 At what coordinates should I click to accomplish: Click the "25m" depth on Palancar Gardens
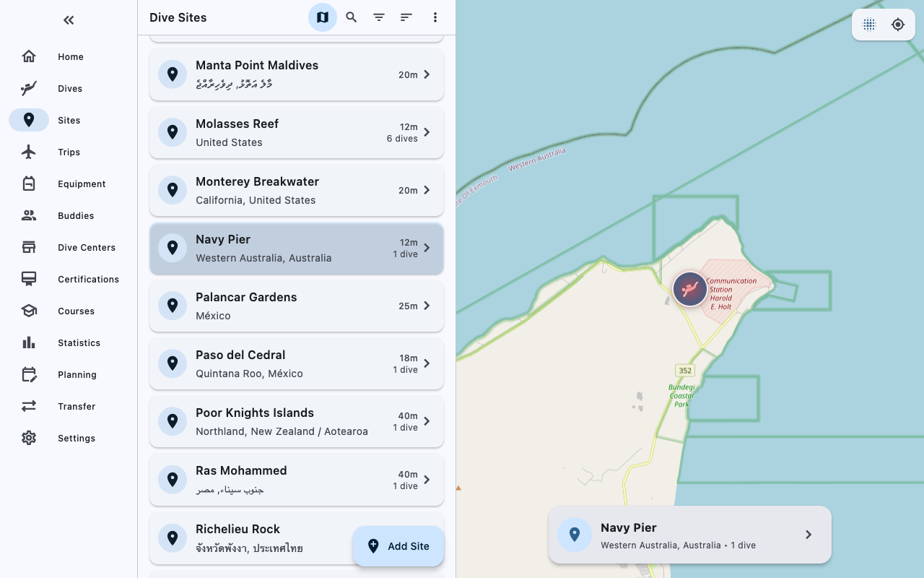pos(408,306)
